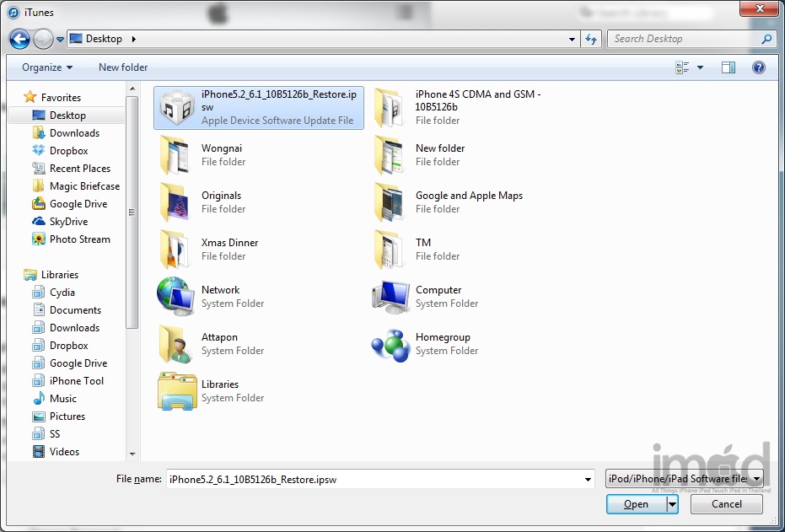
Task: Open the Originals folder icon
Action: 175,202
